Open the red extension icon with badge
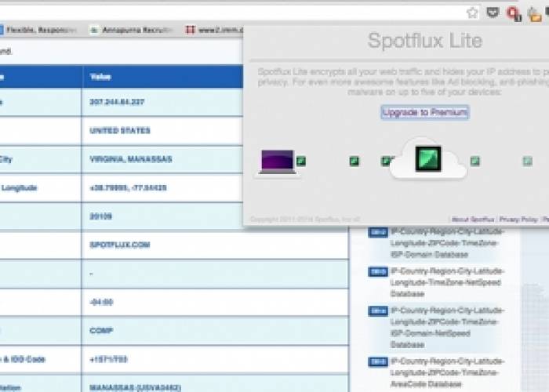Screen dimensions: 549x392 point(514,14)
